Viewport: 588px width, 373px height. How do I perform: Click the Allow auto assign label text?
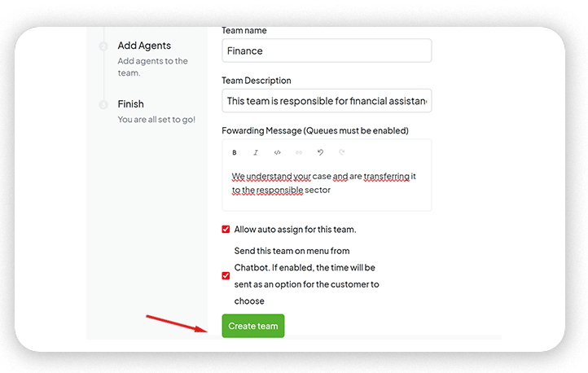point(295,230)
